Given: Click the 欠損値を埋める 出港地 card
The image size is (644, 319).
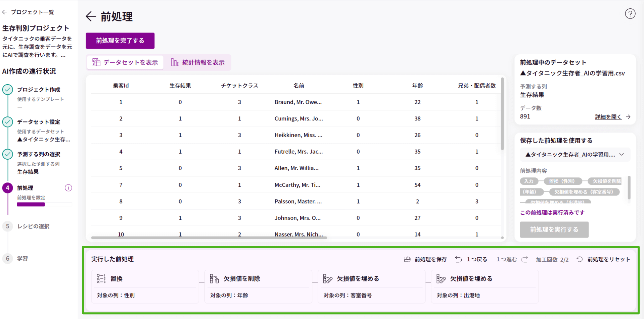Looking at the screenshot, I should 485,287.
